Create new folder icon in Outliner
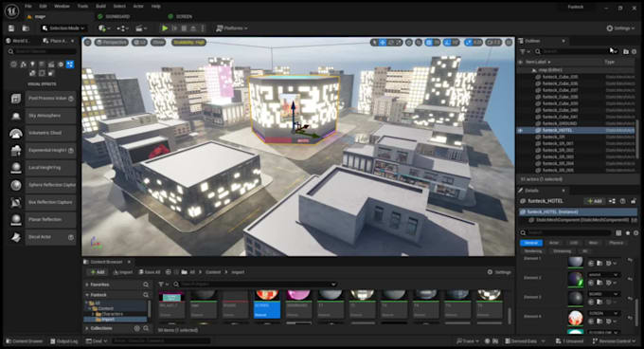The height and width of the screenshot is (349, 644). pos(626,52)
